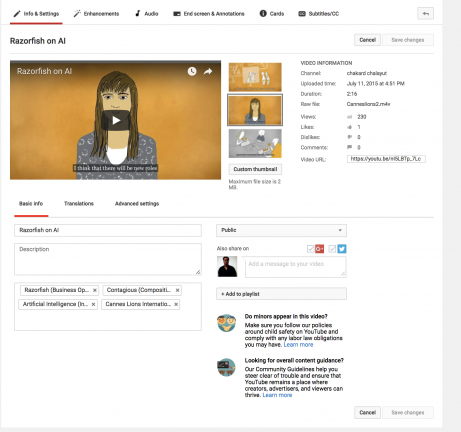
Task: Toggle the Twitter share checkbox
Action: click(x=332, y=249)
